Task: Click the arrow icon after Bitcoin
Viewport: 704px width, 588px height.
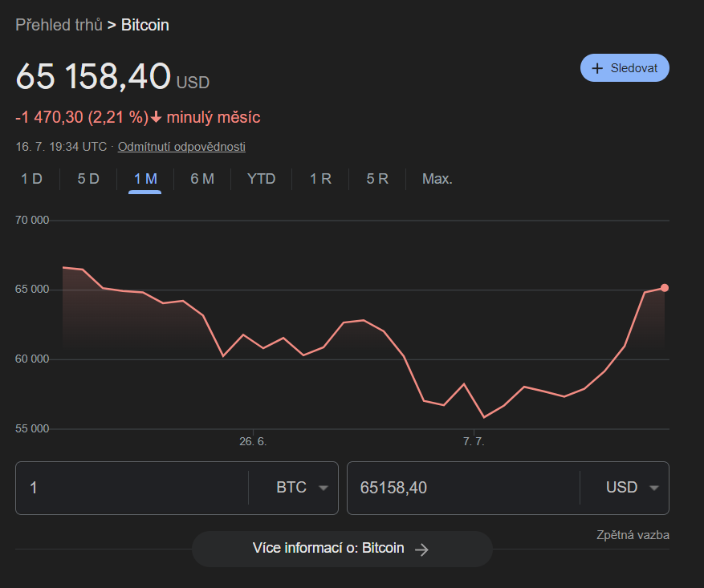Action: (421, 549)
